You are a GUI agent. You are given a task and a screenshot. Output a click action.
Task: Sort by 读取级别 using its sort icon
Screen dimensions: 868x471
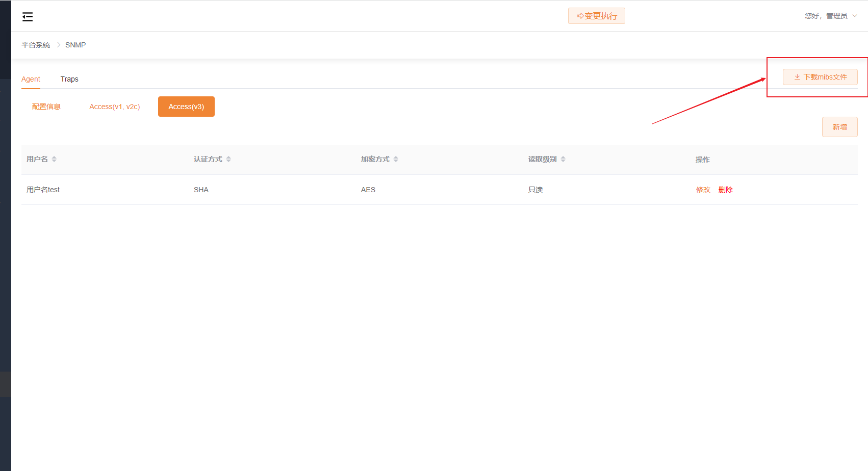pyautogui.click(x=563, y=159)
